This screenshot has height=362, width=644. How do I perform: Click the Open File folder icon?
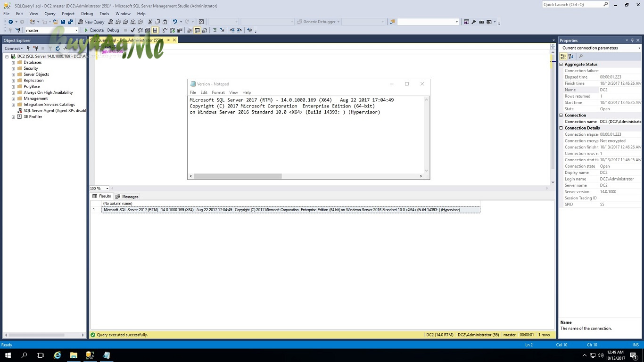coord(56,22)
